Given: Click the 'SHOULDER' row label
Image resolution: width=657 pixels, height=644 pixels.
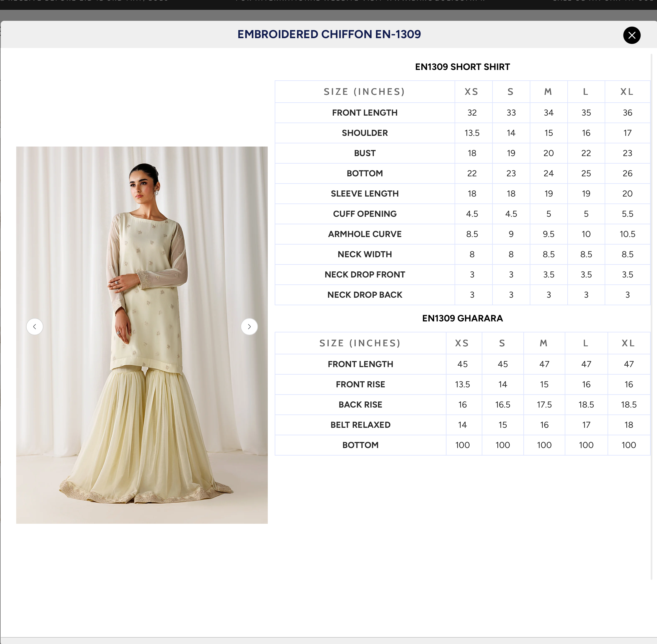Looking at the screenshot, I should pos(365,133).
